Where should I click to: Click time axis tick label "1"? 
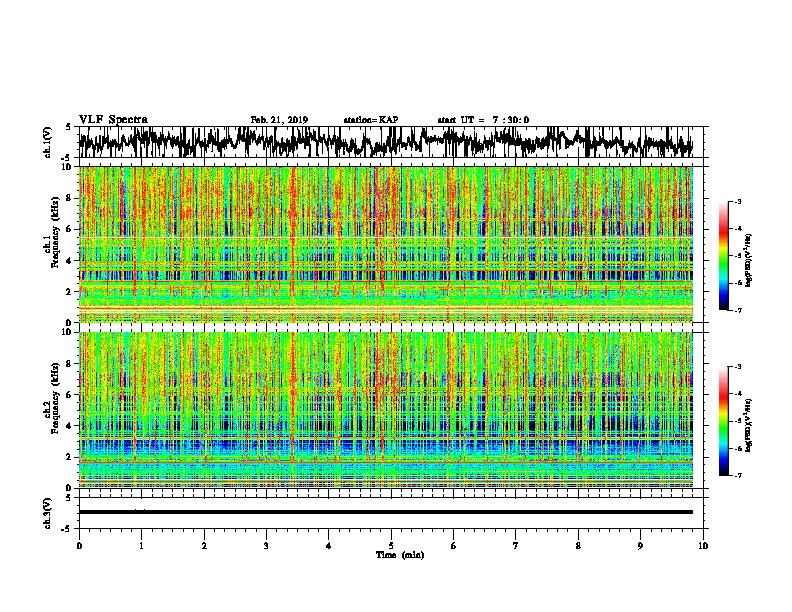click(x=141, y=546)
